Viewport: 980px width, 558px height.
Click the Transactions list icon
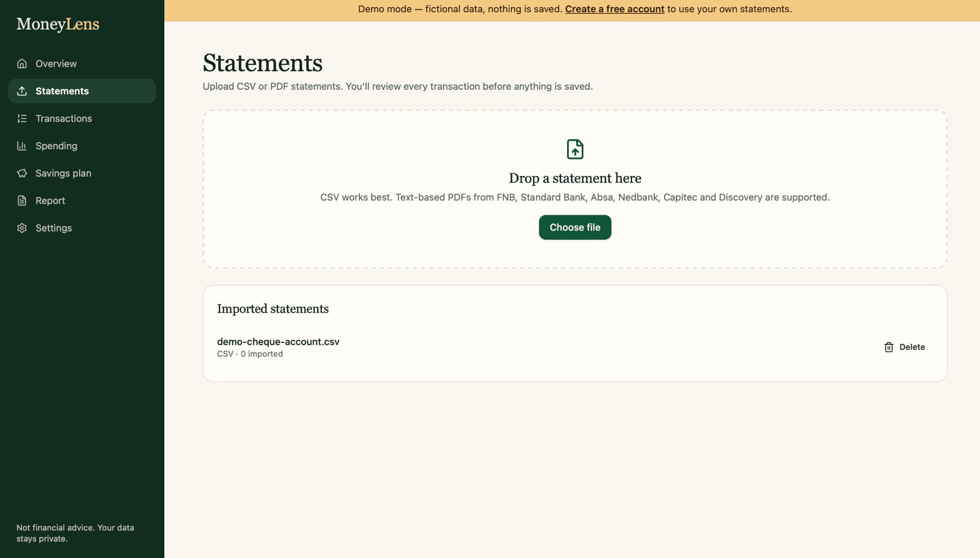(22, 119)
